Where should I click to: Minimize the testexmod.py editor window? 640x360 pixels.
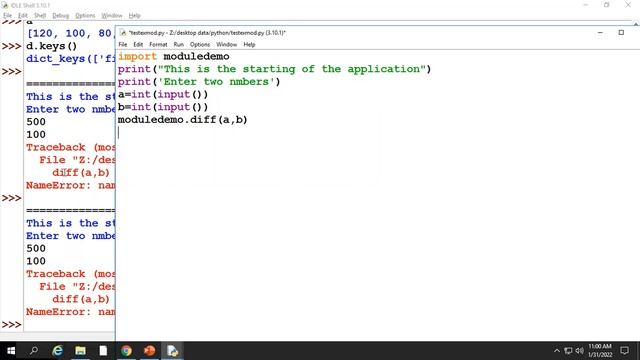[x=600, y=33]
